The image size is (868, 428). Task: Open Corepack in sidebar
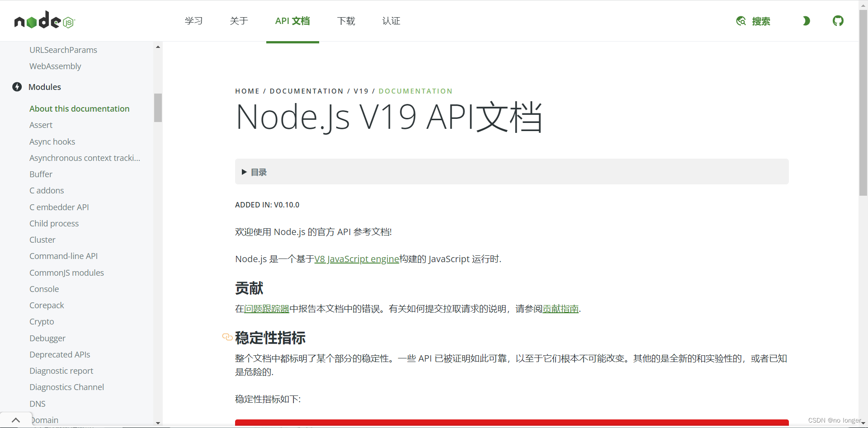coord(47,305)
